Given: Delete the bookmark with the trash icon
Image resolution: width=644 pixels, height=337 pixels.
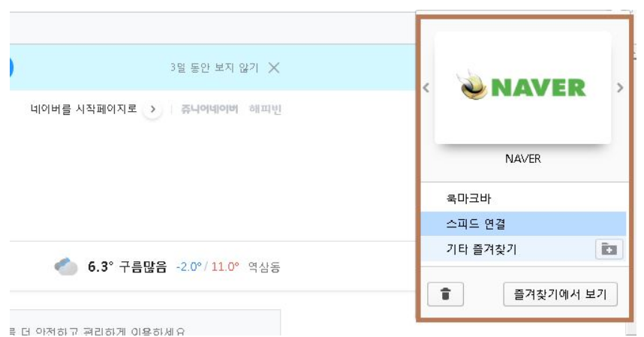Looking at the screenshot, I should pyautogui.click(x=445, y=294).
